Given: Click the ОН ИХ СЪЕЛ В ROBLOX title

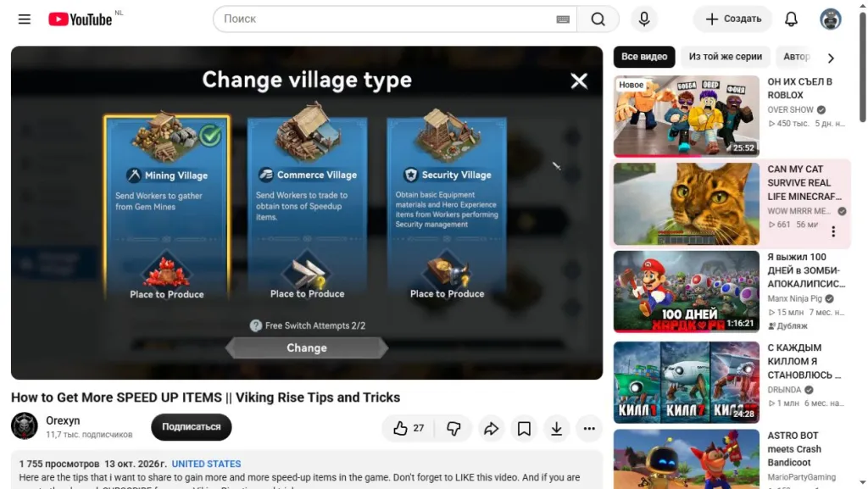Looking at the screenshot, I should tap(799, 88).
